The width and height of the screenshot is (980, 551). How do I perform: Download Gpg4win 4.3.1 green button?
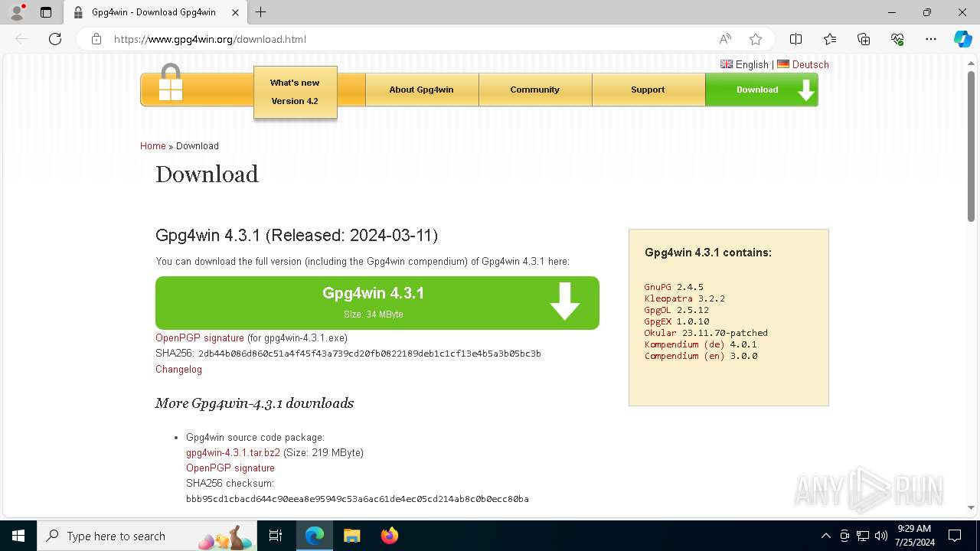coord(377,303)
